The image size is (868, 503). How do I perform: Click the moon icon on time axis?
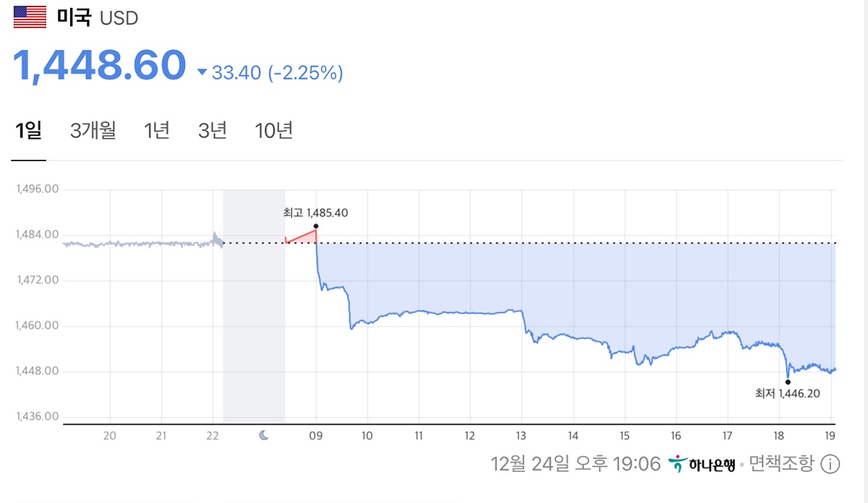click(265, 436)
